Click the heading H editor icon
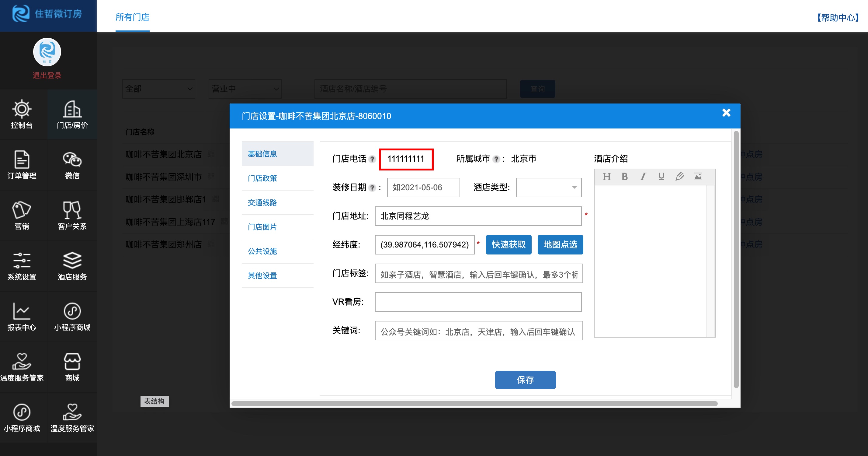 (x=606, y=177)
